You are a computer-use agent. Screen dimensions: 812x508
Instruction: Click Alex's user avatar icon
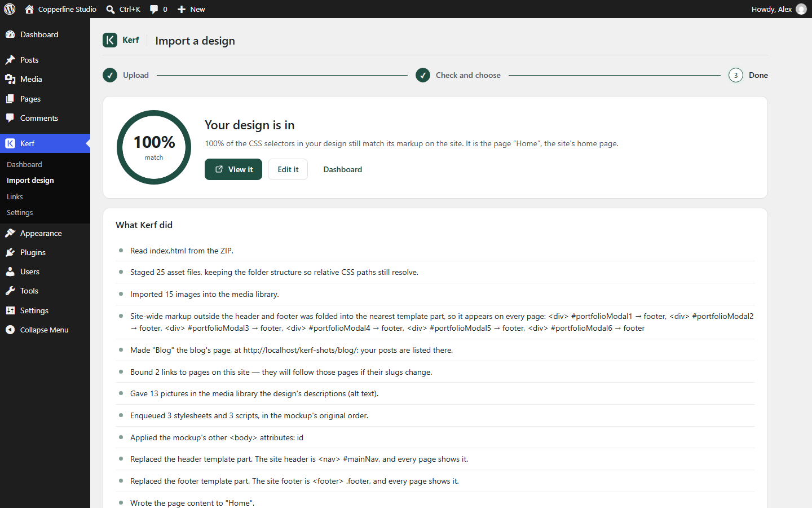tap(801, 9)
